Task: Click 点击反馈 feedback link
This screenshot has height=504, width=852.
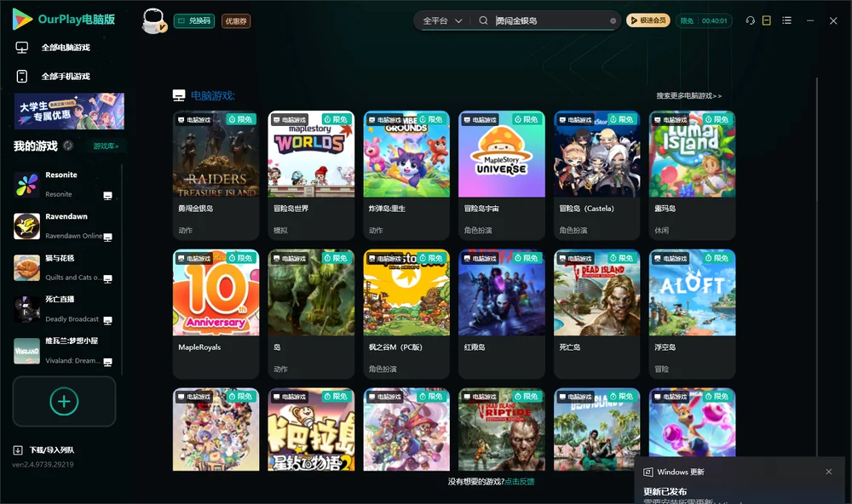Action: [520, 481]
